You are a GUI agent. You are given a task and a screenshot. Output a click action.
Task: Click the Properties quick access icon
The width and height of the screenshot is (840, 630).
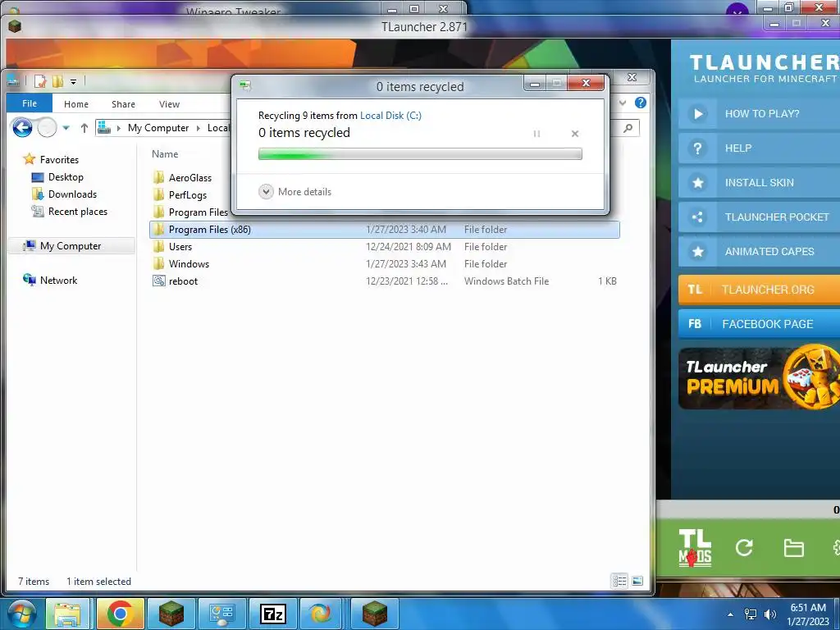[40, 81]
